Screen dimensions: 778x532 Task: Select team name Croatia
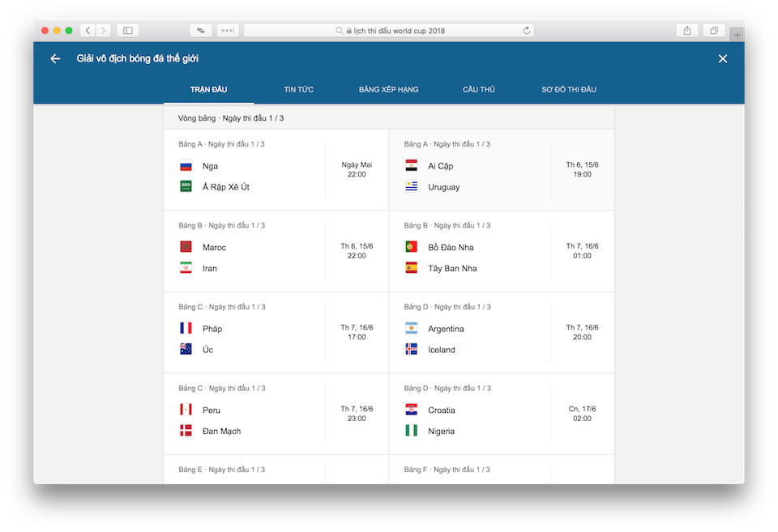442,410
